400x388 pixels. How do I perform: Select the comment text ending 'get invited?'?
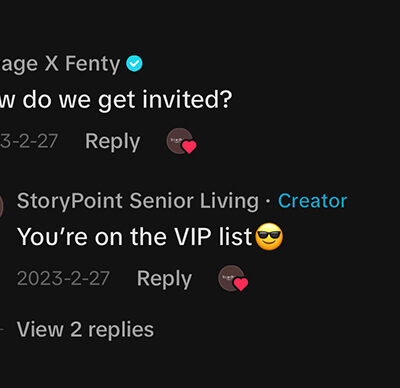pos(116,100)
